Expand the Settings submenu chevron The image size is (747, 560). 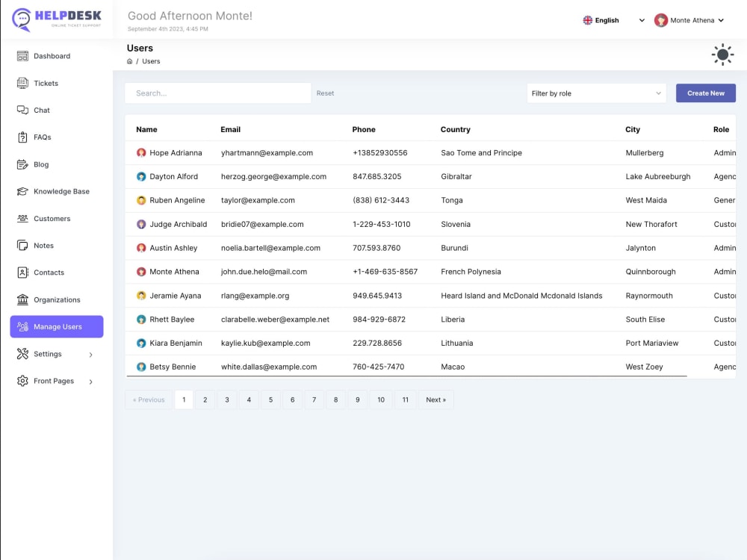coord(90,354)
